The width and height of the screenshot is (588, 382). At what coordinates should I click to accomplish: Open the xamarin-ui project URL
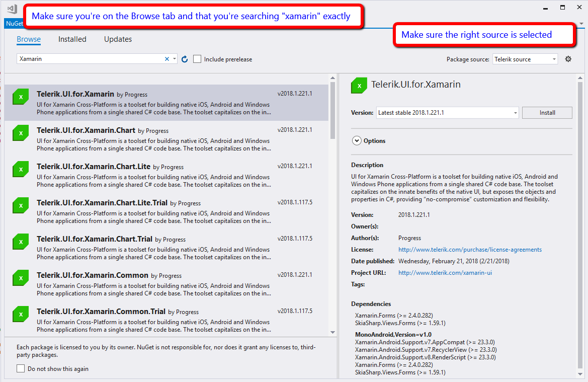pyautogui.click(x=445, y=273)
